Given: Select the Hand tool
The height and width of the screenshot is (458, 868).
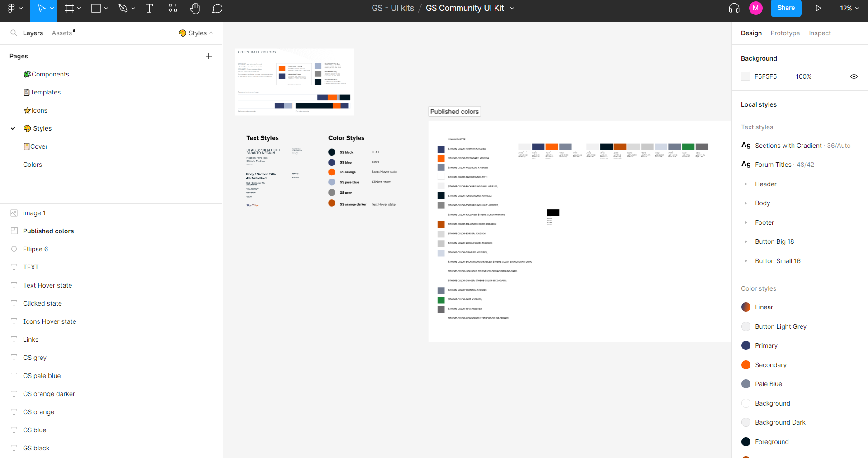Looking at the screenshot, I should [x=195, y=8].
